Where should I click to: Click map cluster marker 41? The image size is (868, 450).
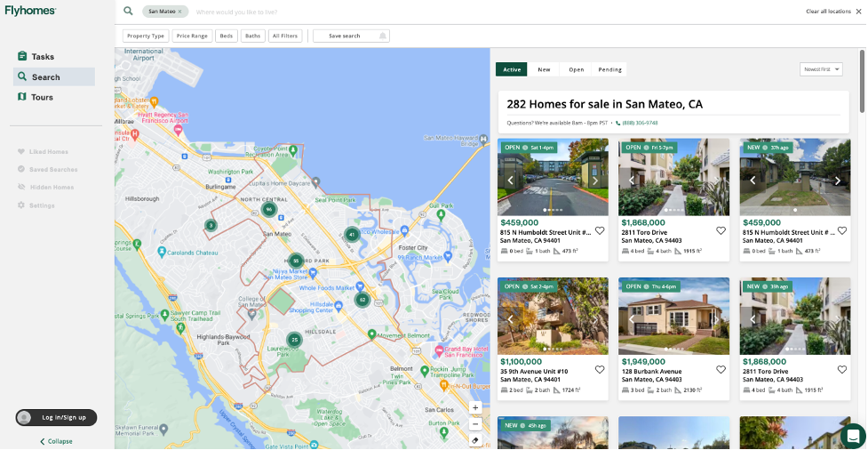tap(352, 235)
